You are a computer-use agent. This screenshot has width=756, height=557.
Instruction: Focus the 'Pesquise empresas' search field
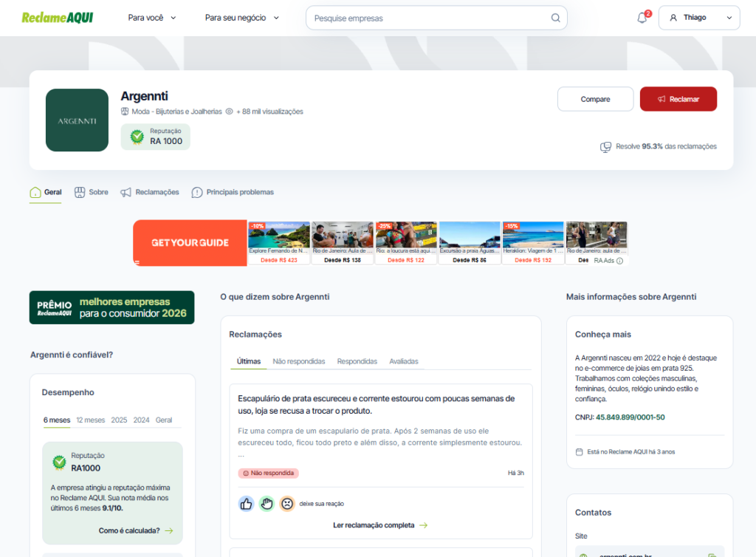[x=436, y=18]
